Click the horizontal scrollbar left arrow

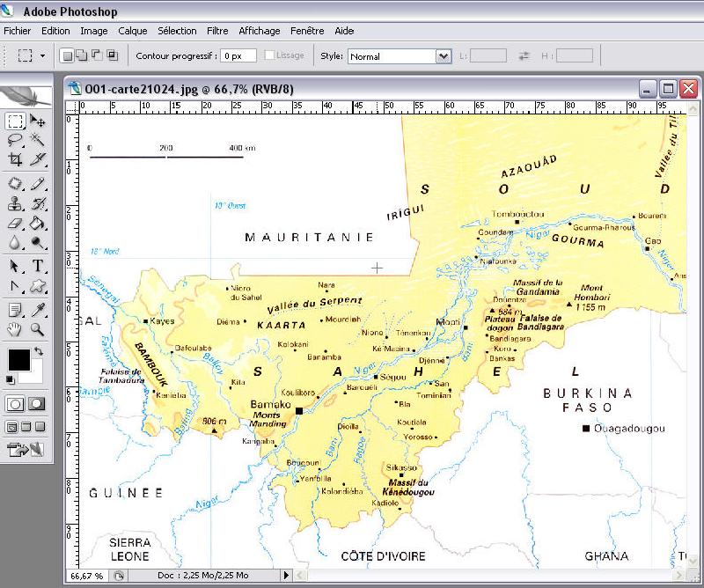coord(300,575)
